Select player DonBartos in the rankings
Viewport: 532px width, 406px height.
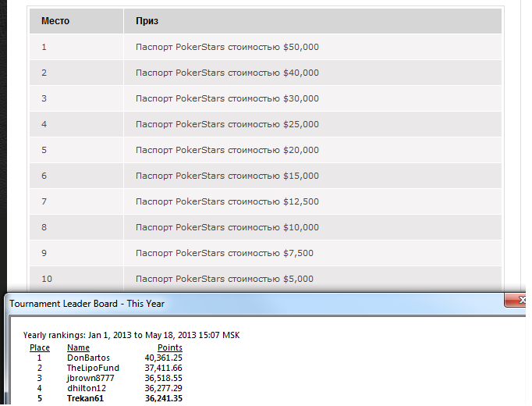pyautogui.click(x=88, y=358)
